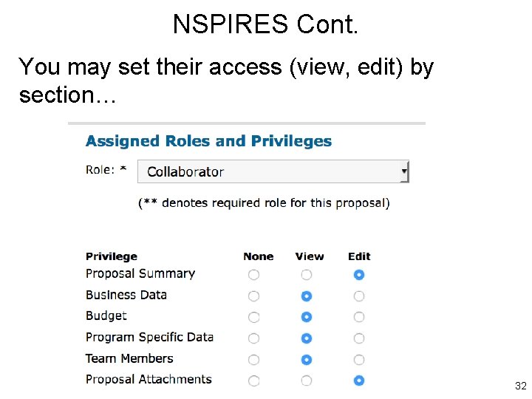Pick None for Team Members

coord(254,360)
